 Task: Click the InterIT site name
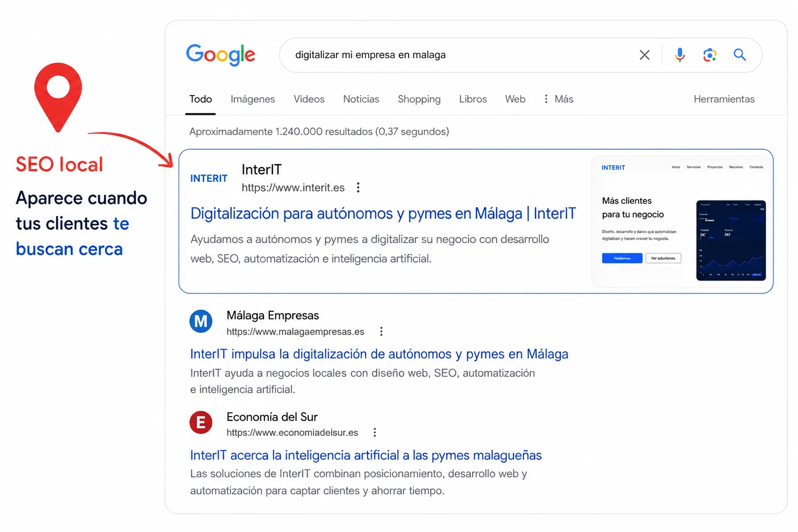[x=261, y=169]
